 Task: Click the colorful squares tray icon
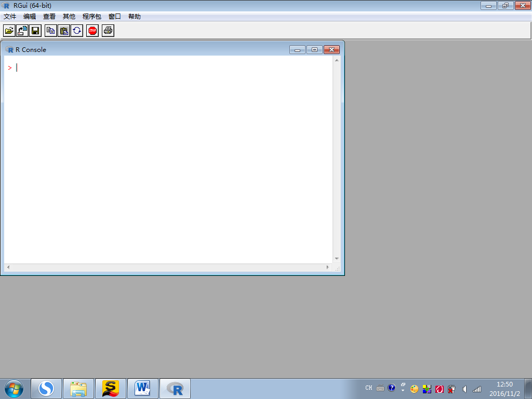[427, 389]
